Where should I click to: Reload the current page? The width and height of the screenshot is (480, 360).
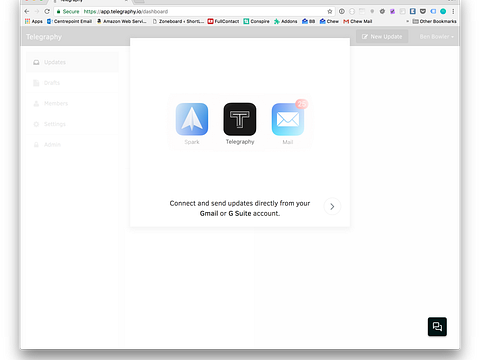tap(47, 11)
